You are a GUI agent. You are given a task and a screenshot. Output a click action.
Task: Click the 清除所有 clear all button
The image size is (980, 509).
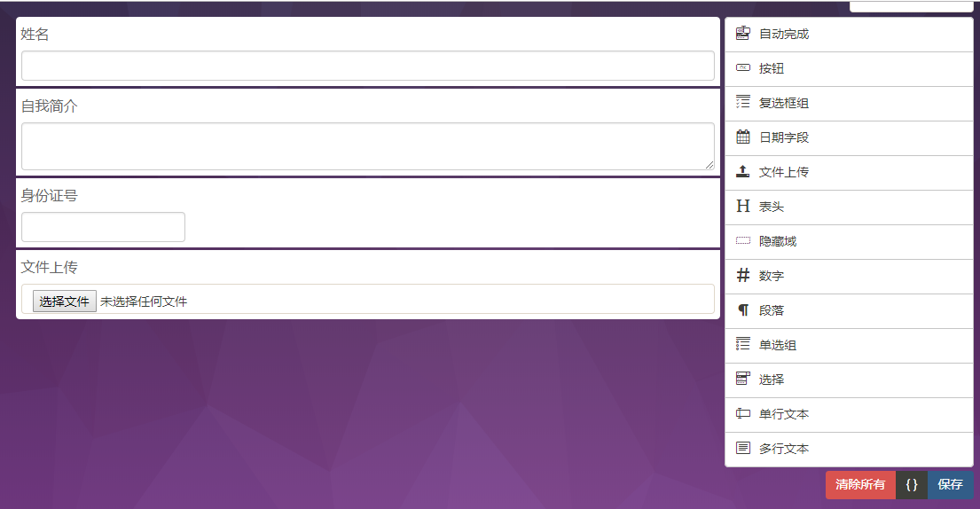click(x=860, y=485)
